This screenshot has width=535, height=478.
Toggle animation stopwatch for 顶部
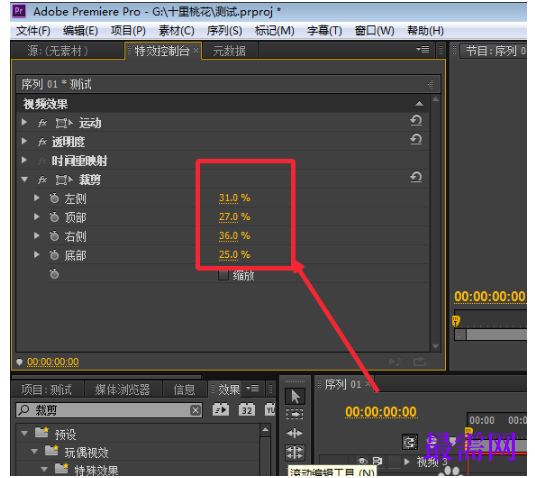(x=54, y=217)
